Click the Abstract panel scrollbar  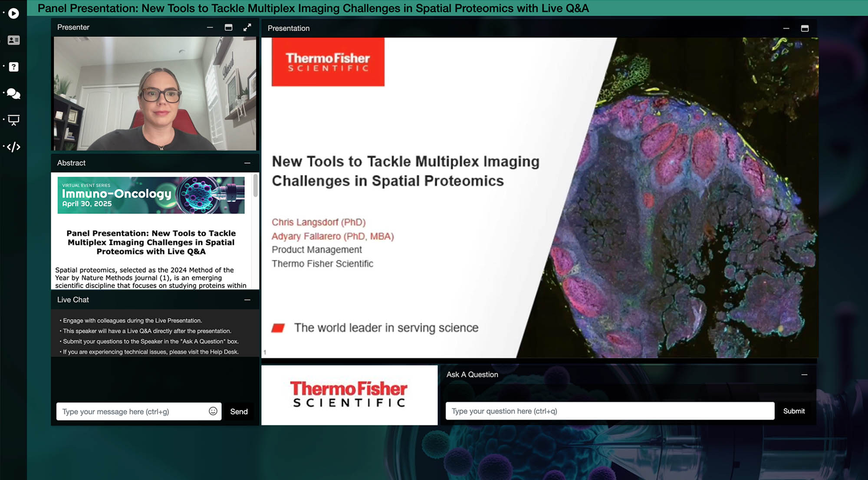click(x=256, y=186)
